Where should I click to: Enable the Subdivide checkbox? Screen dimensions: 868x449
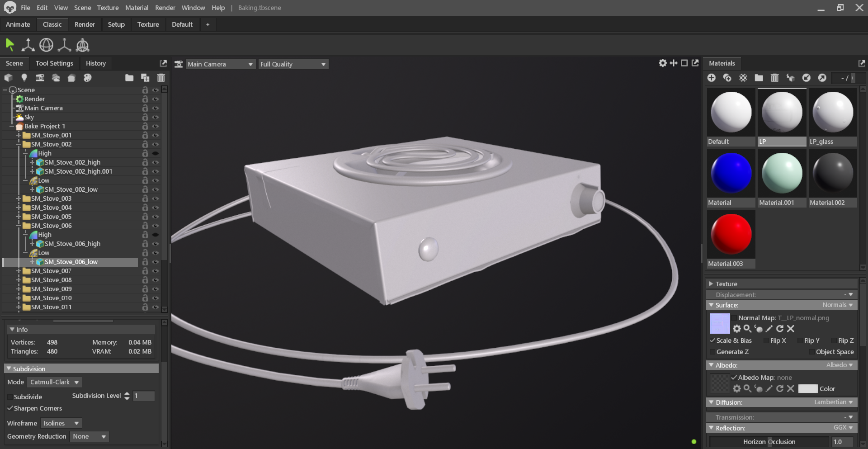point(10,397)
